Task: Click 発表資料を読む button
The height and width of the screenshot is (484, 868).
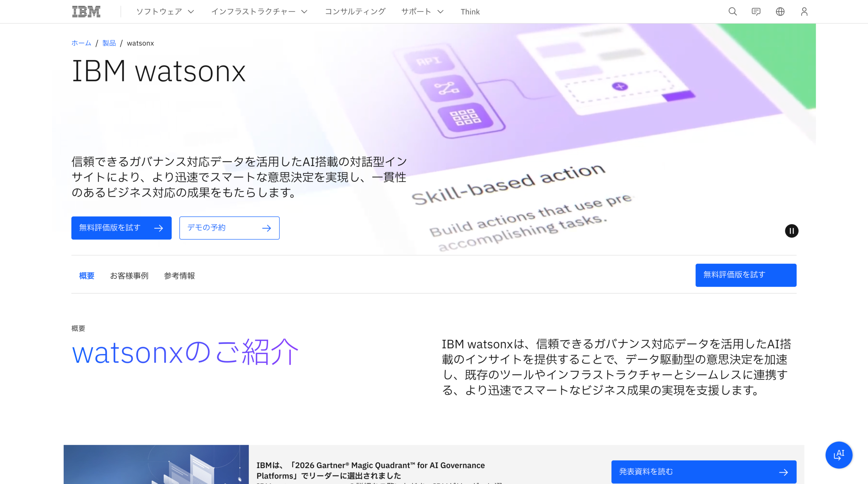Action: [704, 472]
